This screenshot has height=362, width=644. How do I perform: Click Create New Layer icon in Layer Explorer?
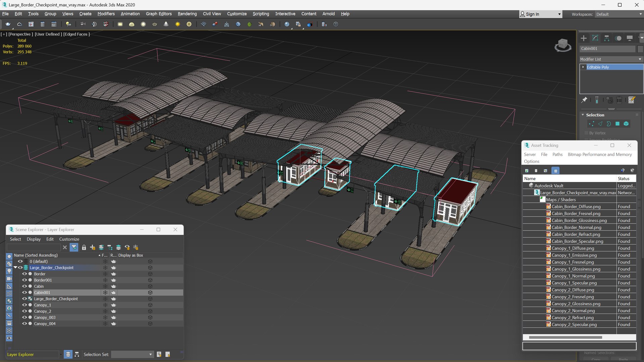coord(92,247)
